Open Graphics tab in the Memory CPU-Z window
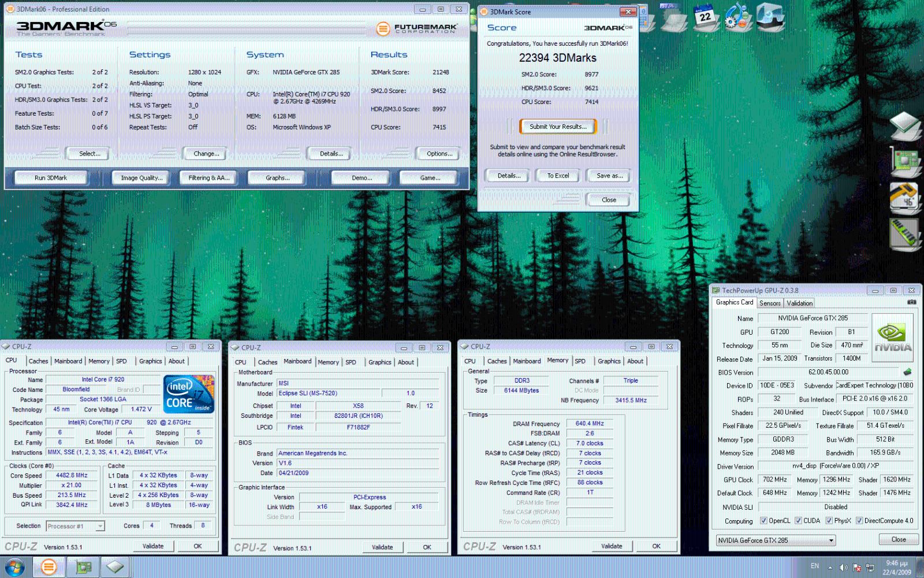The image size is (924, 578). coord(609,361)
